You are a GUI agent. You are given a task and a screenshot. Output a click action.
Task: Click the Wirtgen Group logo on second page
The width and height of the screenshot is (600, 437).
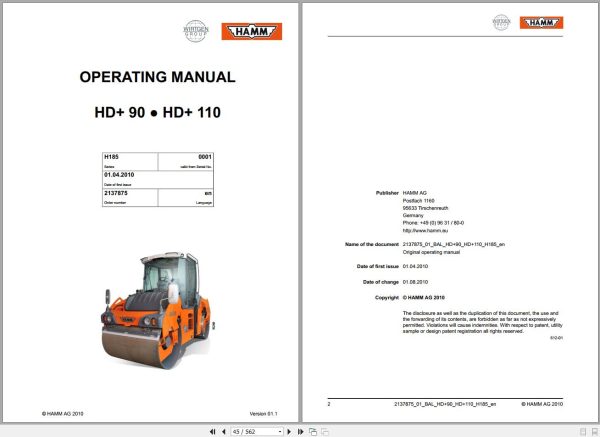tap(501, 22)
